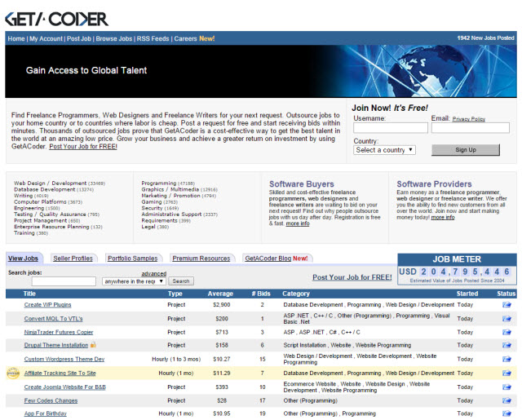The width and height of the screenshot is (522, 420).
Task: Open Graphics / Multimedia category
Action: [x=170, y=189]
